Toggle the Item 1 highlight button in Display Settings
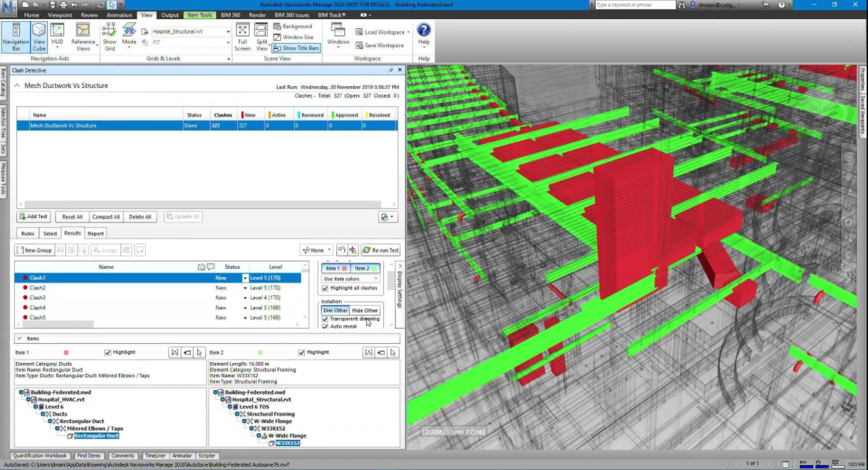 (x=336, y=269)
